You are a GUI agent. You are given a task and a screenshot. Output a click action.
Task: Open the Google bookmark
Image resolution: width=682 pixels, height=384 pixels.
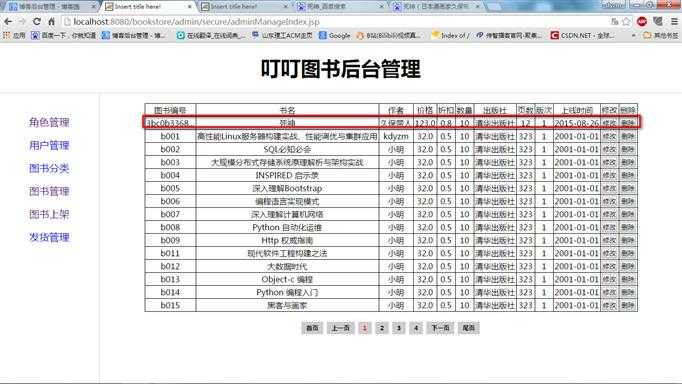[334, 35]
